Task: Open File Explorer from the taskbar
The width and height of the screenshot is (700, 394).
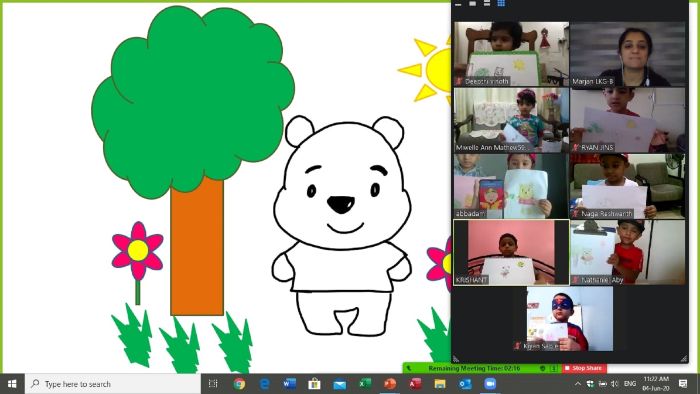Action: click(x=440, y=384)
